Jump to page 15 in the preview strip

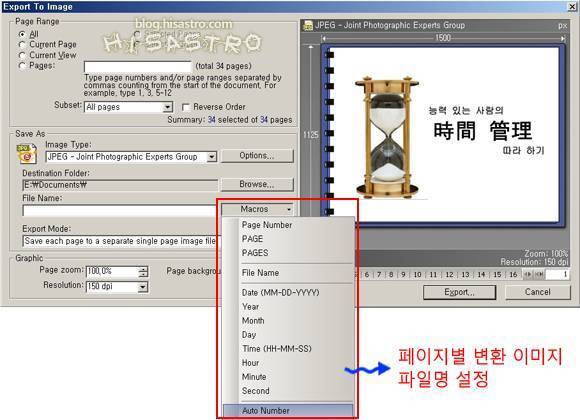point(497,275)
